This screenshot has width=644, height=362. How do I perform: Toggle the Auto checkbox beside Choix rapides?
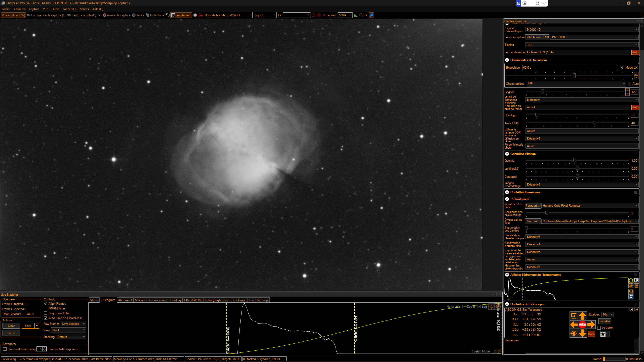click(x=629, y=84)
